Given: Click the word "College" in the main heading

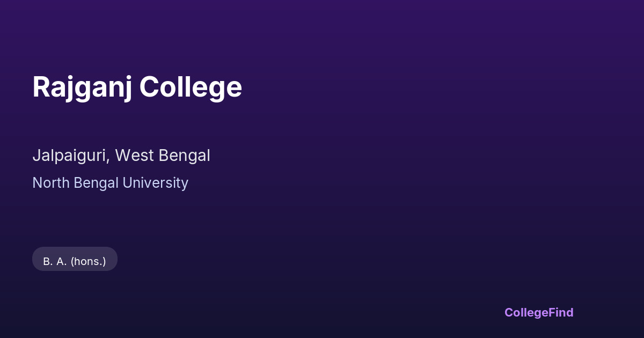Looking at the screenshot, I should point(191,87).
